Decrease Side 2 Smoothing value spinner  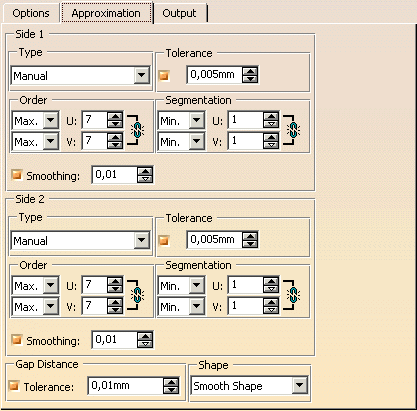point(145,344)
